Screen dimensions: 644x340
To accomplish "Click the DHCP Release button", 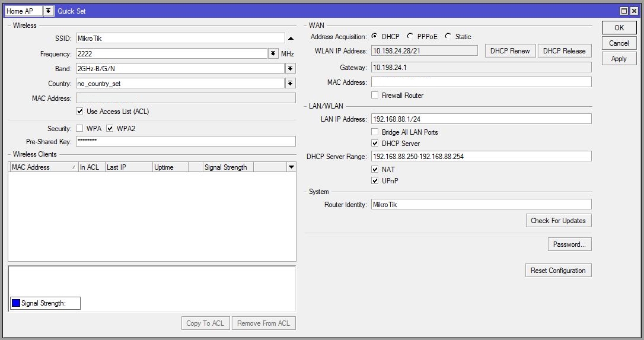I will [x=564, y=51].
